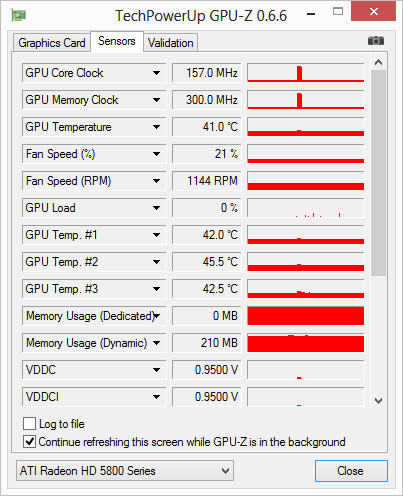Close the window using the red X
403x496 pixels.
[374, 12]
